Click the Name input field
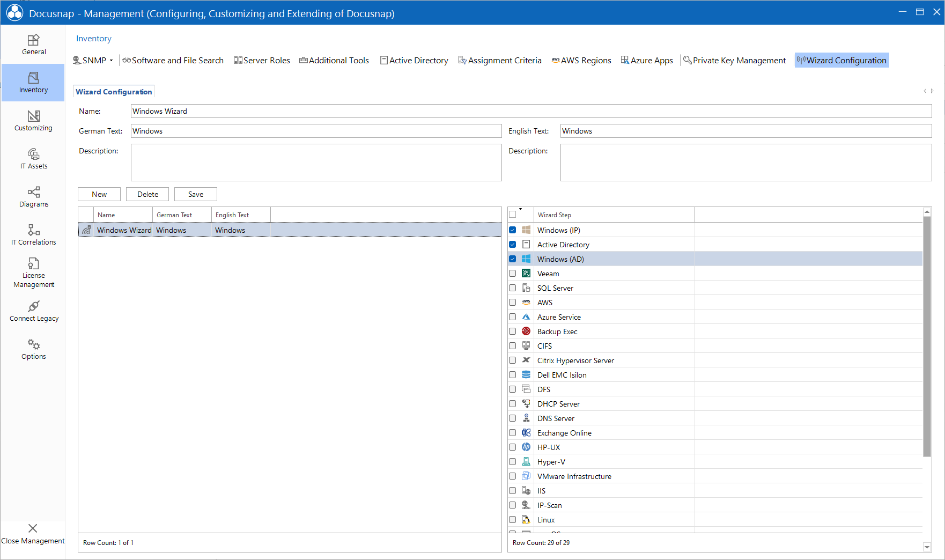The image size is (945, 560). [x=531, y=111]
